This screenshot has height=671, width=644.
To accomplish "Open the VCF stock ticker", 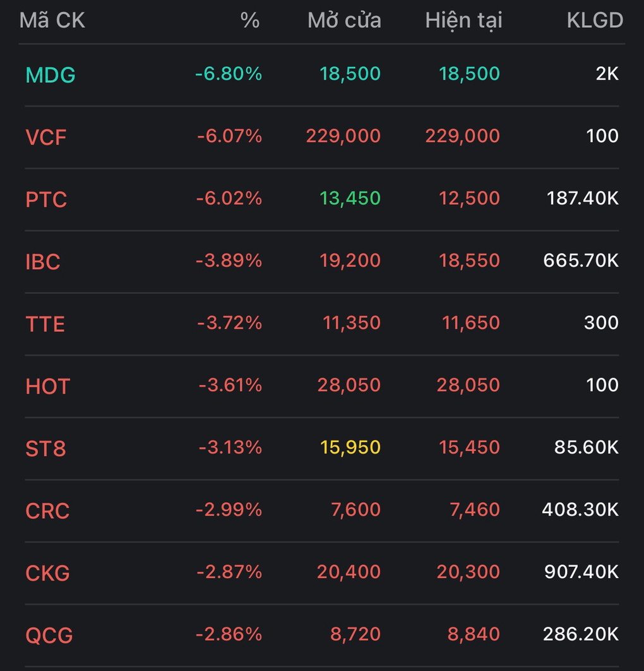I will coord(45,137).
